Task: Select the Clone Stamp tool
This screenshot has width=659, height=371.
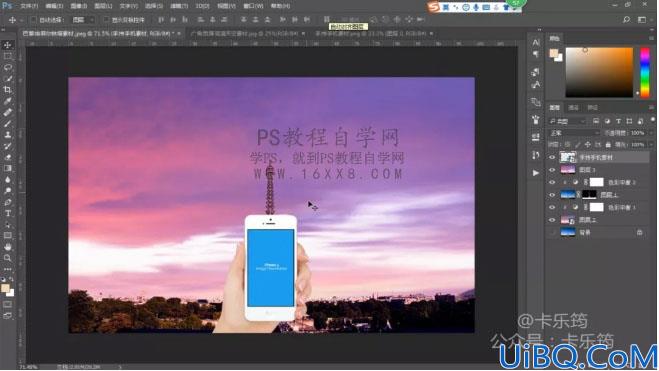Action: (x=8, y=135)
